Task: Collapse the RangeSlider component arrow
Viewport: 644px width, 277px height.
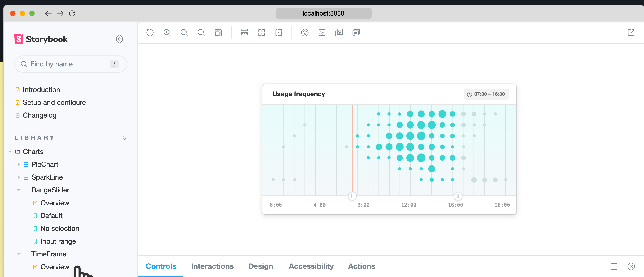Action: [18, 190]
